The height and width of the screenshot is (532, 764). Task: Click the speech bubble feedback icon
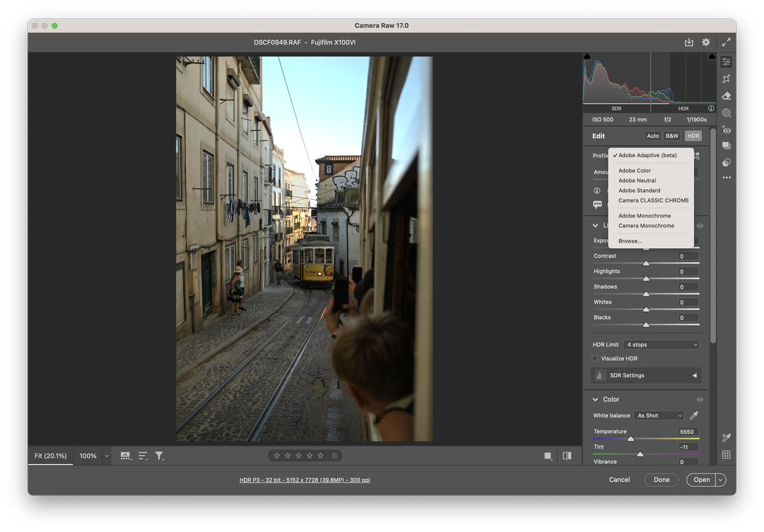point(597,205)
